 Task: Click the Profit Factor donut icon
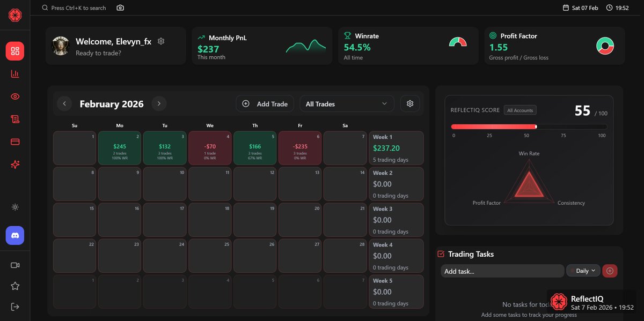(x=605, y=46)
